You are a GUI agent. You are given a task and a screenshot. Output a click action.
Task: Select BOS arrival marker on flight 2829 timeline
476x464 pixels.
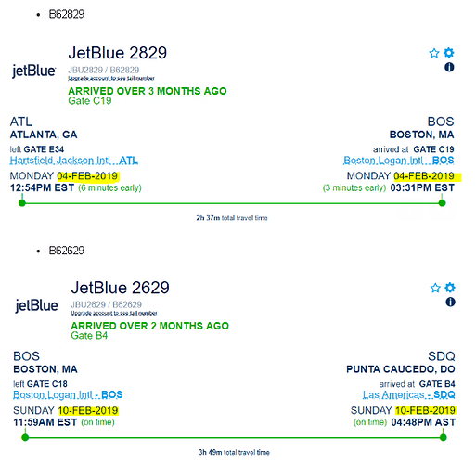[x=443, y=203]
